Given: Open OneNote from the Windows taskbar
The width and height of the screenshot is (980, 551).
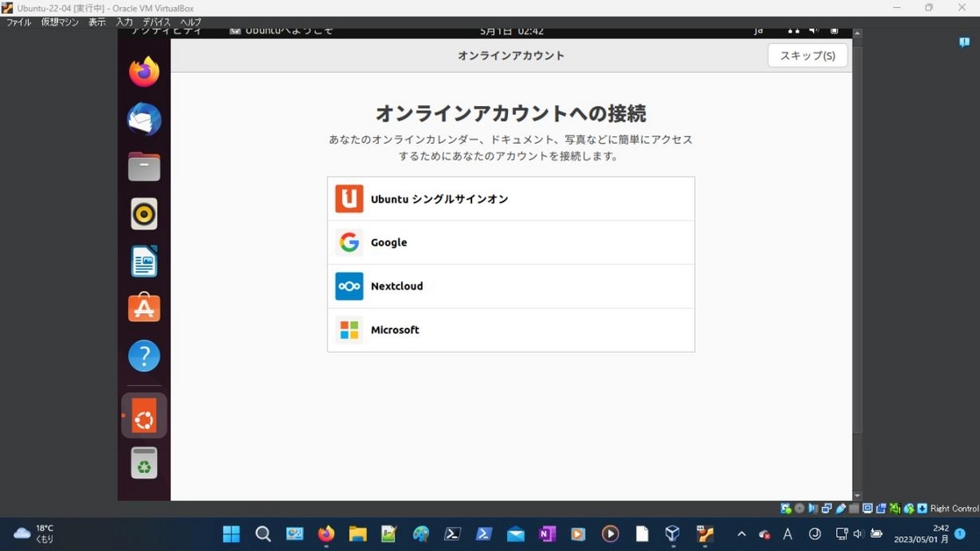Looking at the screenshot, I should pos(547,534).
